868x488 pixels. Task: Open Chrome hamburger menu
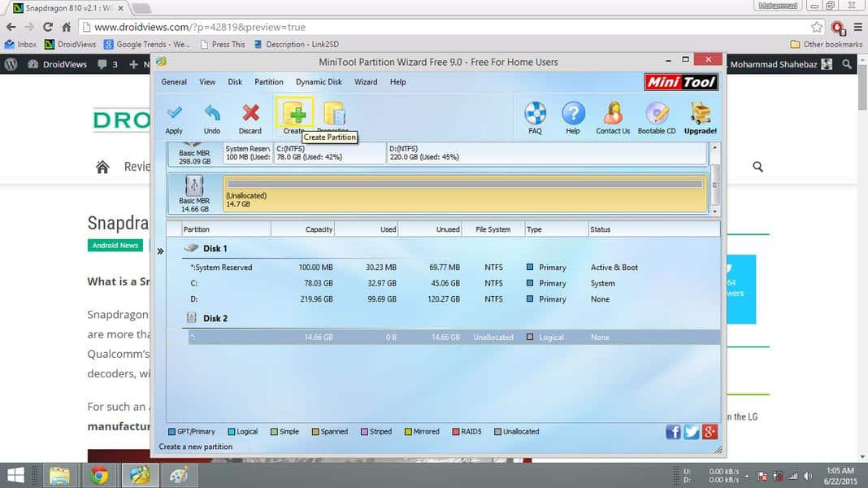click(x=858, y=27)
